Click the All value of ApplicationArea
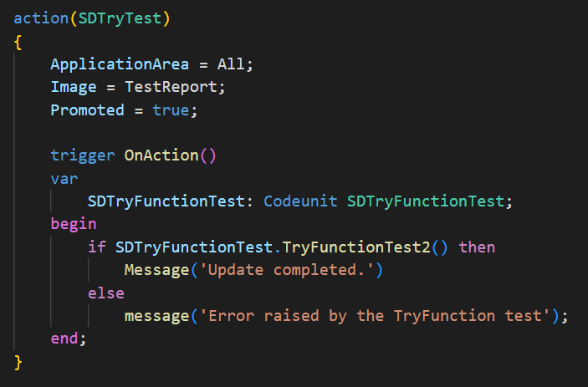 [230, 64]
